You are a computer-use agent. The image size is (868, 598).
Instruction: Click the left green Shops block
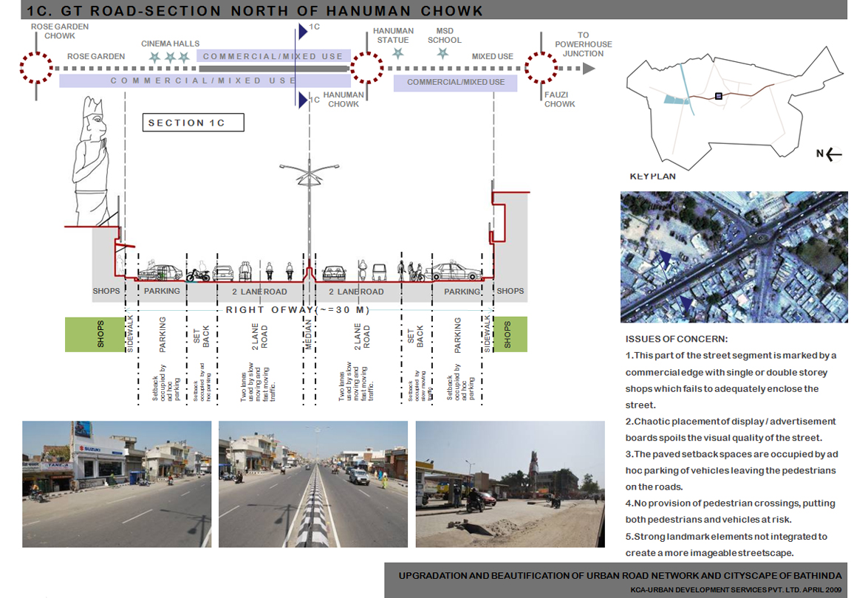(x=94, y=334)
